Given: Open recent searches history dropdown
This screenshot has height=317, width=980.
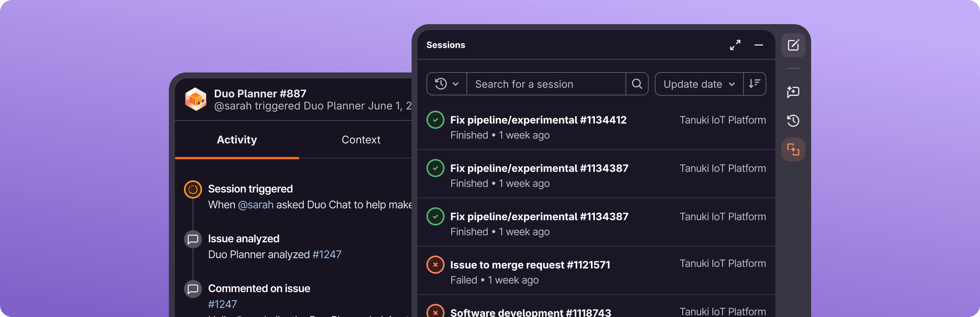Looking at the screenshot, I should pyautogui.click(x=447, y=84).
